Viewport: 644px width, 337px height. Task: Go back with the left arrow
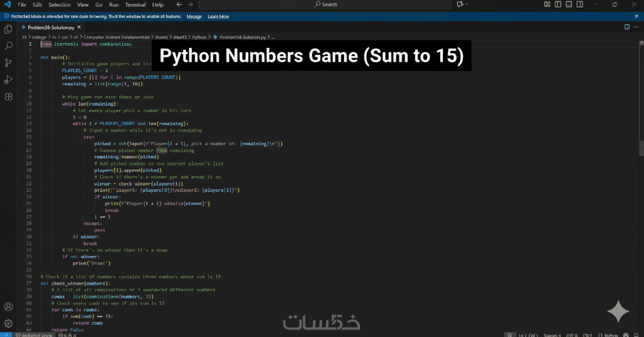[179, 5]
